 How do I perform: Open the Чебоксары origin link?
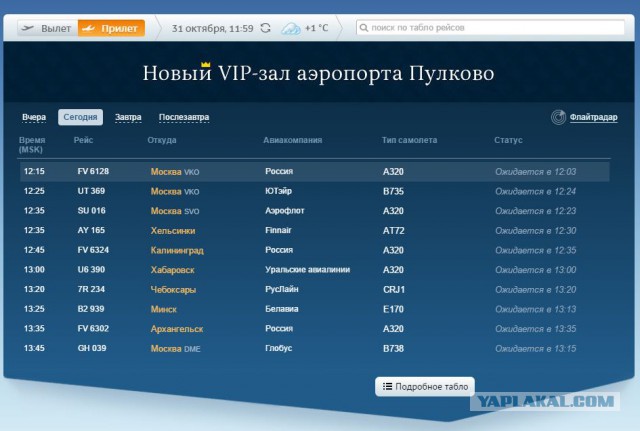click(x=173, y=289)
